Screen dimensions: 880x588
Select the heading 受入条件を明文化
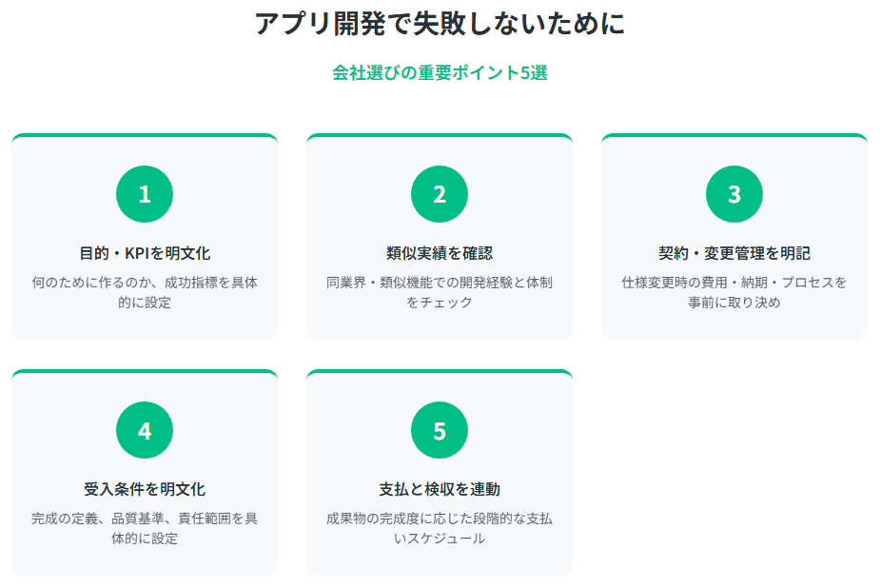[145, 489]
